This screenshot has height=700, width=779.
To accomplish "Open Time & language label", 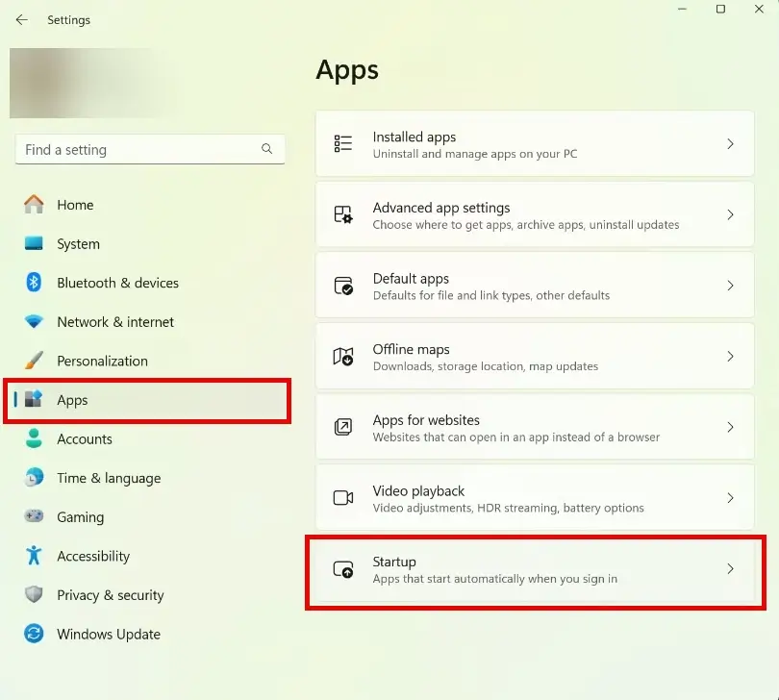I will point(109,478).
